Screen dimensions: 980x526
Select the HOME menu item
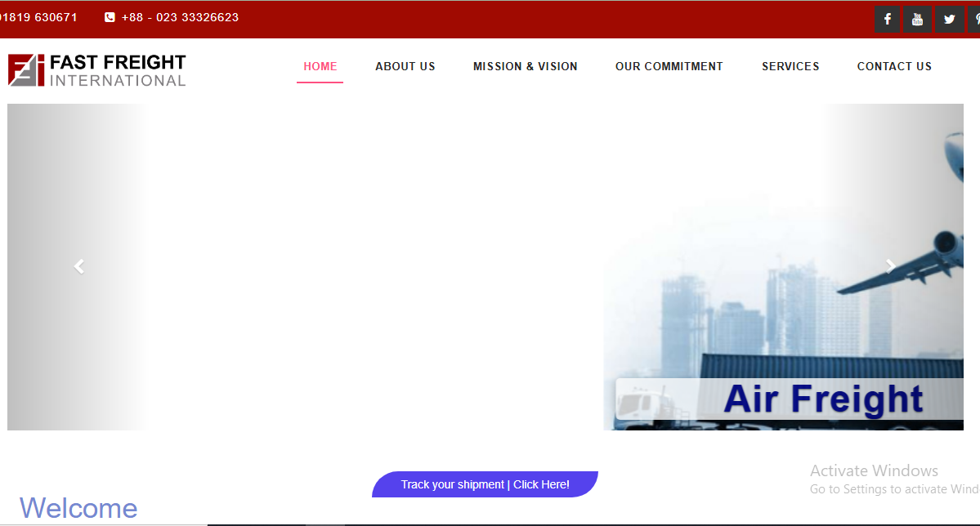pyautogui.click(x=320, y=67)
